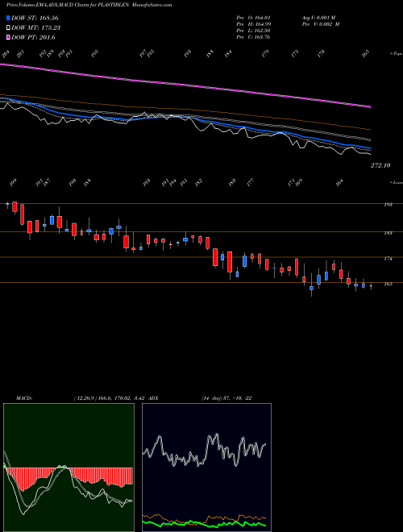Click the 204 tops label
The image size is (403, 532).
tap(5, 54)
